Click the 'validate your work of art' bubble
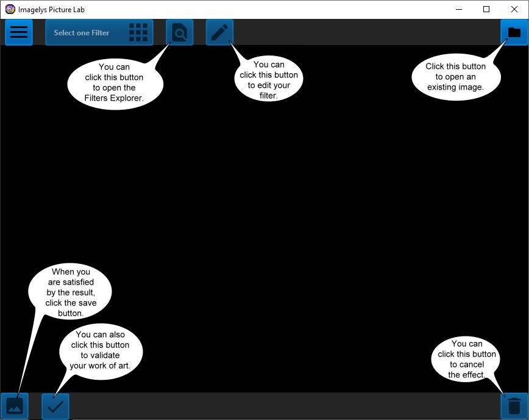 coord(100,351)
